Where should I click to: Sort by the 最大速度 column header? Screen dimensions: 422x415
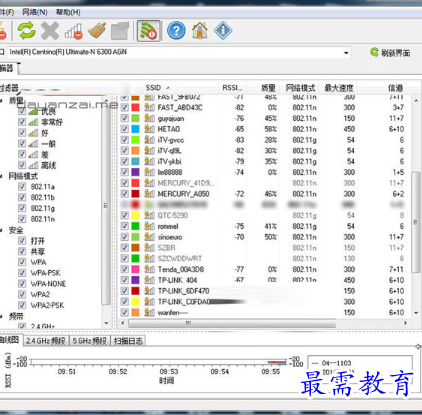[339, 88]
